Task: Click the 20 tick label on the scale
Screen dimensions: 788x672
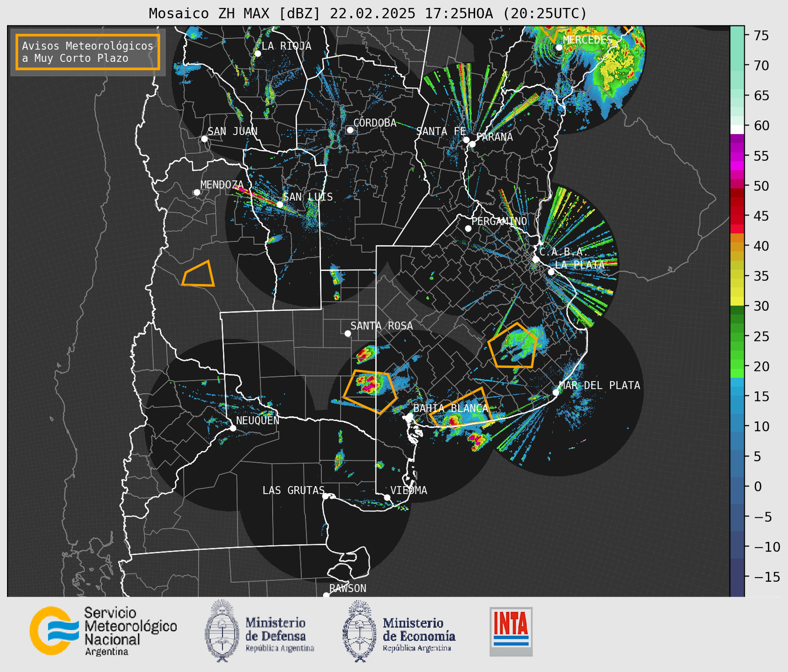Action: pos(761,366)
